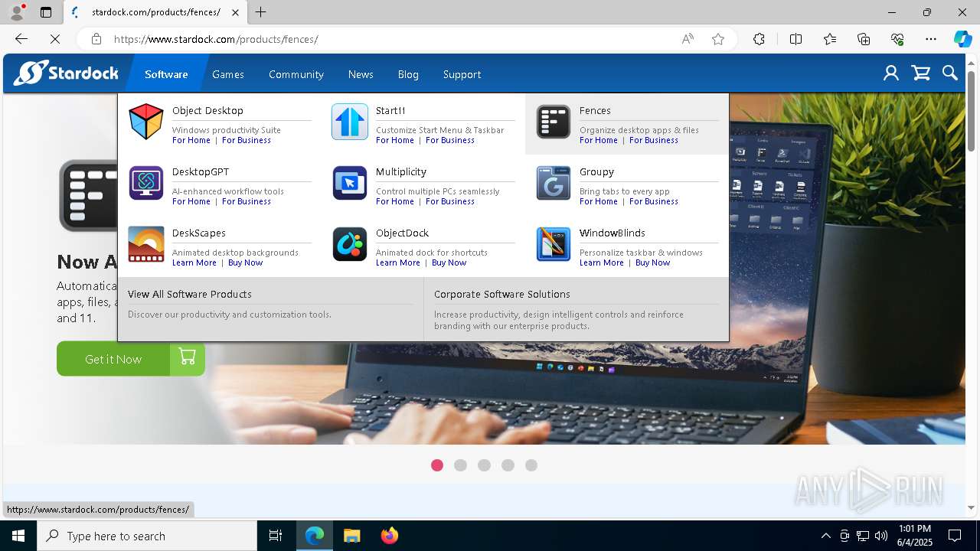The height and width of the screenshot is (551, 980).
Task: Click the browser address bar URL
Action: (216, 39)
